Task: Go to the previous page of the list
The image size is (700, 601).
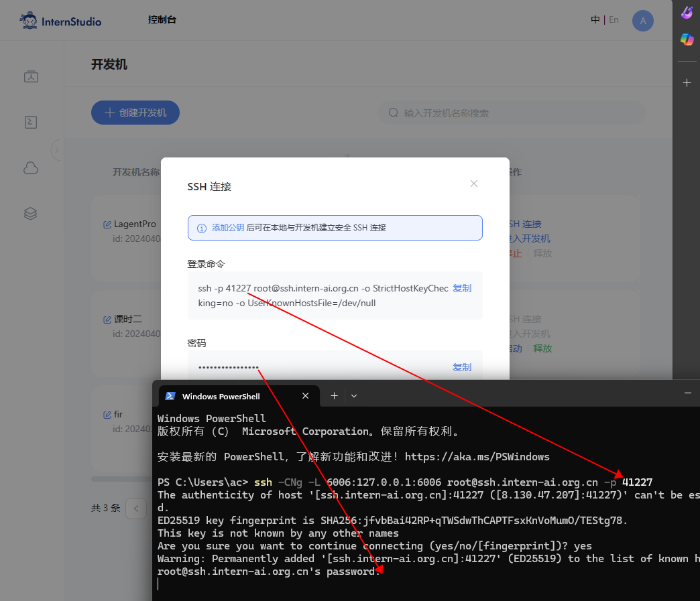Action: pyautogui.click(x=136, y=508)
